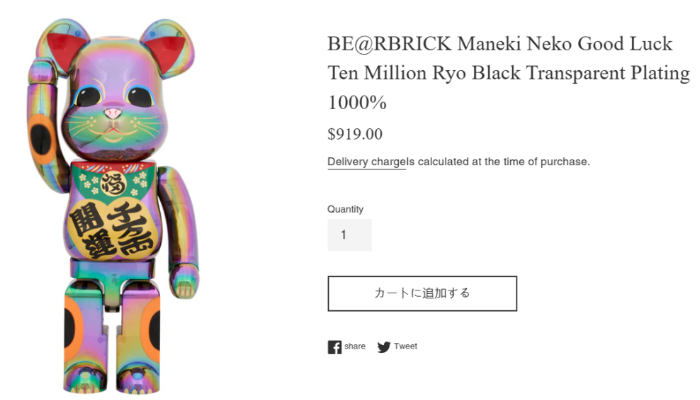700x400 pixels.
Task: Click the Quantity label
Action: point(347,209)
